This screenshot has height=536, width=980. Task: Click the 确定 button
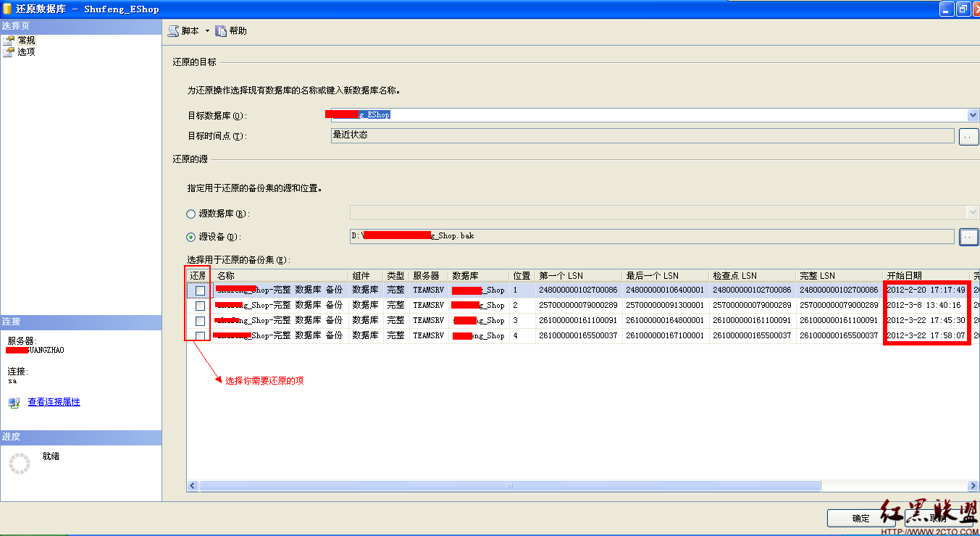(860, 518)
